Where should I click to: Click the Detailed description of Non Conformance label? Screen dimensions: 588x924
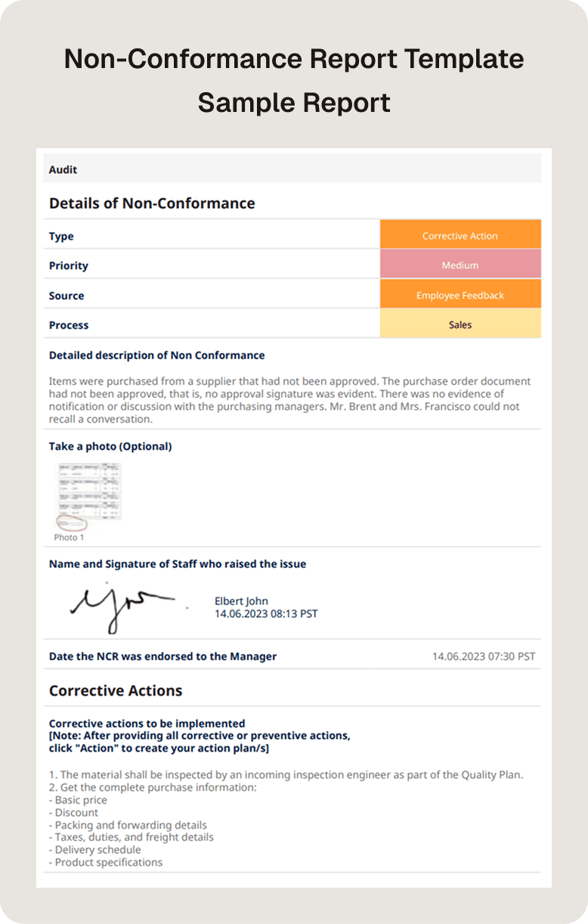[157, 355]
